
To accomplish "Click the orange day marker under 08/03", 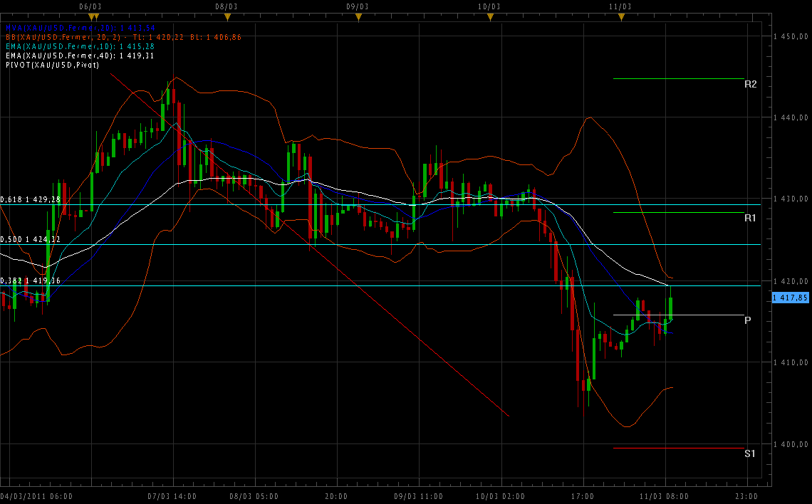I will [227, 16].
